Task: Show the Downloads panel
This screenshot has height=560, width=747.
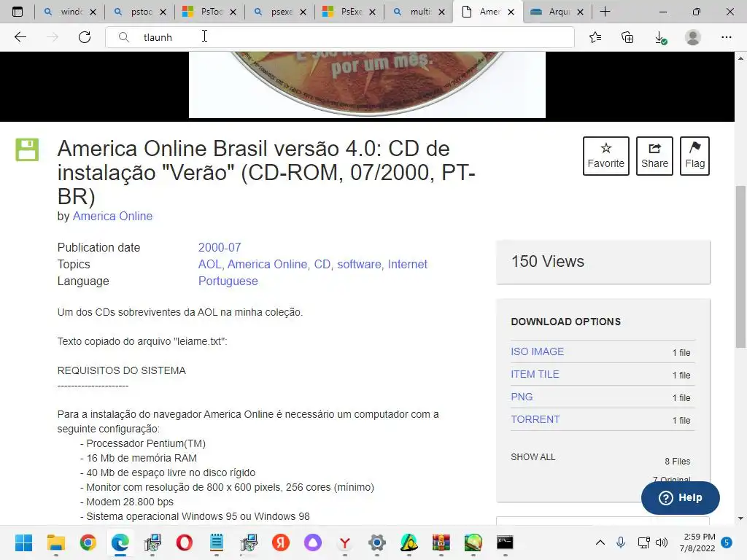Action: coord(660,37)
